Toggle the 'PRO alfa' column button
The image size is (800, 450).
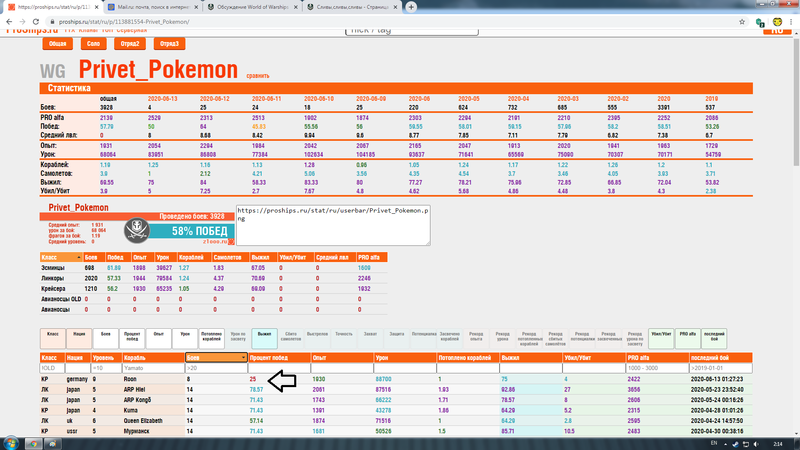(687, 337)
